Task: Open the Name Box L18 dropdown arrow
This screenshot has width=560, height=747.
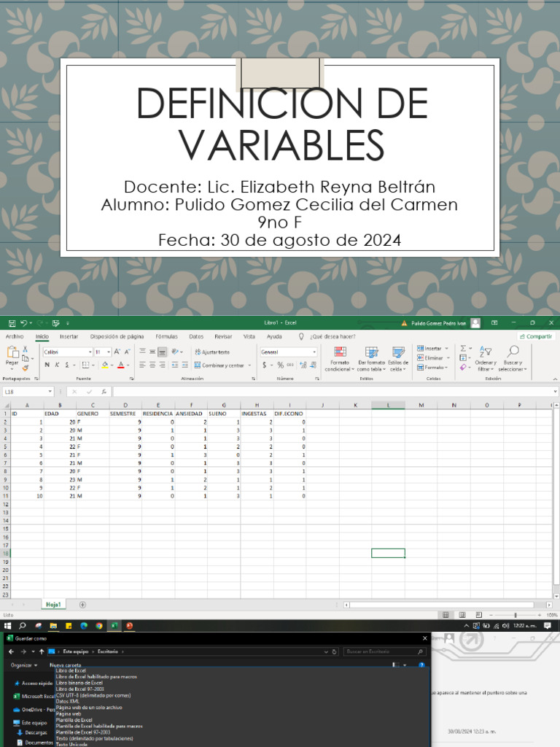Action: (x=50, y=392)
